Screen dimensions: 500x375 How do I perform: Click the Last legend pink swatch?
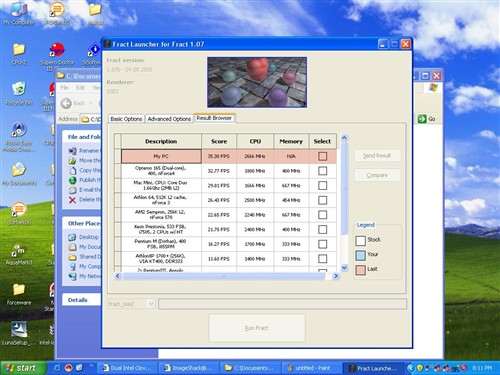(x=360, y=270)
